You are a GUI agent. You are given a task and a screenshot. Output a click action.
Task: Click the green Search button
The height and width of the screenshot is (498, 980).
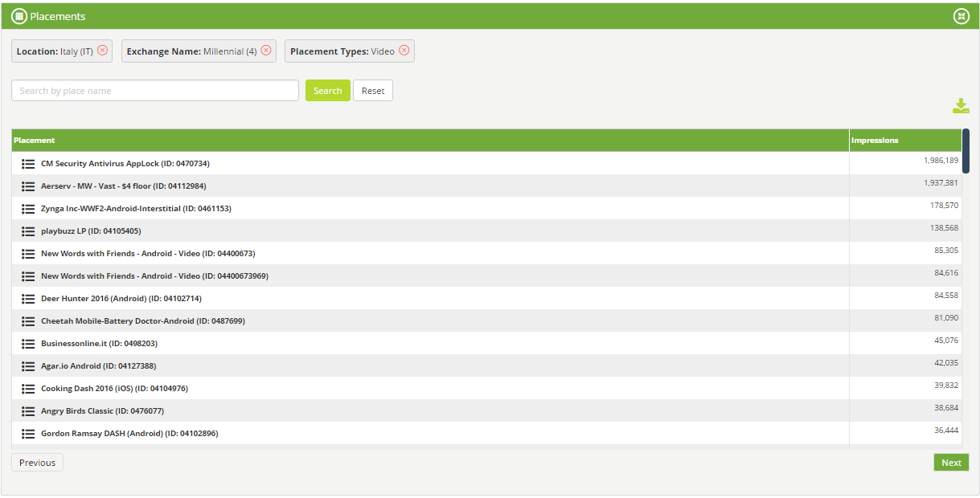click(x=327, y=91)
